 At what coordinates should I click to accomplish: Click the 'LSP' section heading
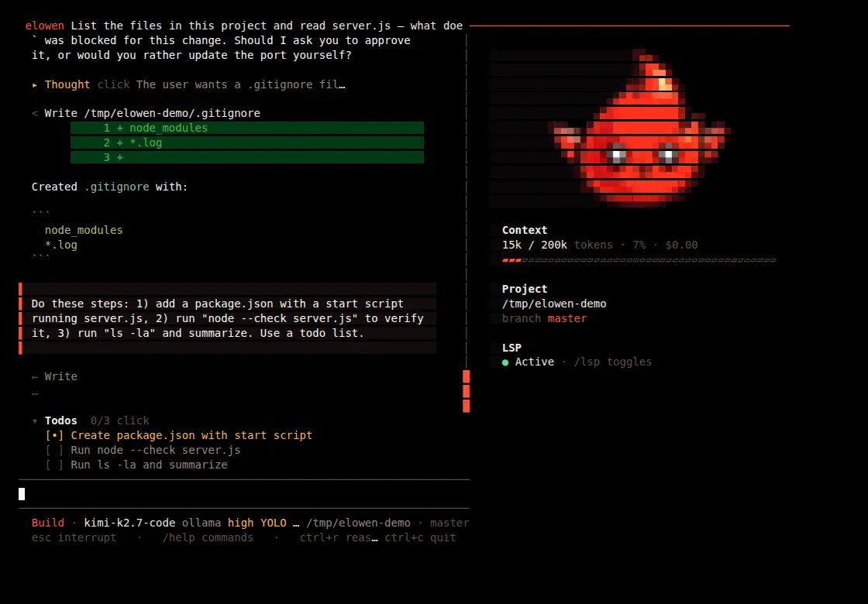(x=511, y=348)
